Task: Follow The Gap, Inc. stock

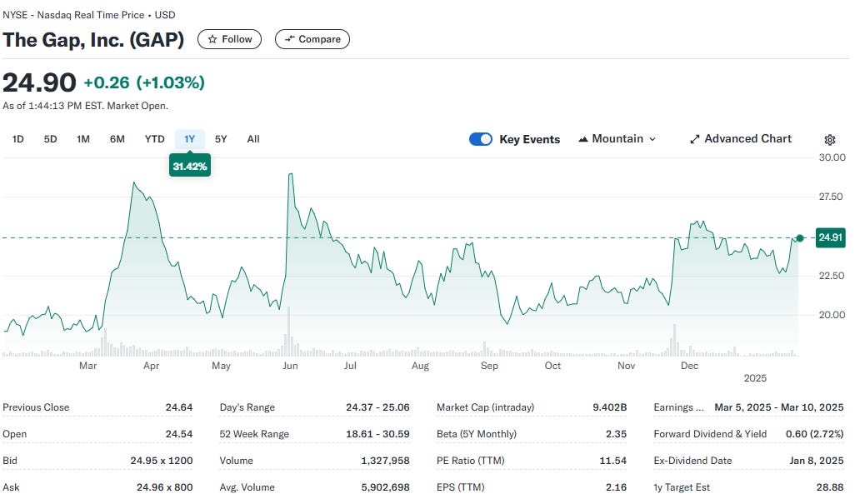Action: point(229,39)
